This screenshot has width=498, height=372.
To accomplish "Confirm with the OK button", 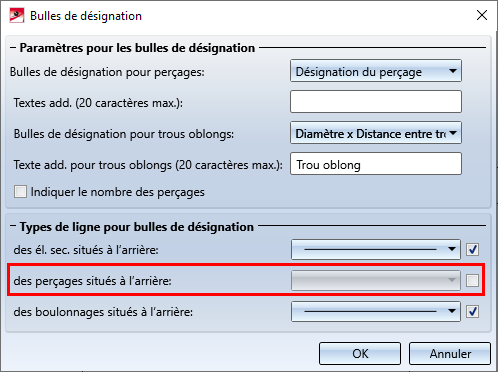I will click(360, 353).
